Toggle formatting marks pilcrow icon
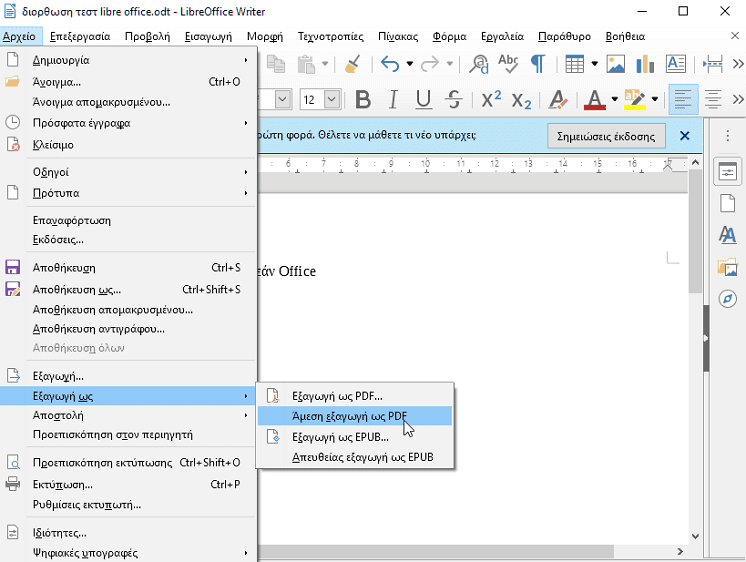Screen dimensions: 746x562 pos(538,64)
